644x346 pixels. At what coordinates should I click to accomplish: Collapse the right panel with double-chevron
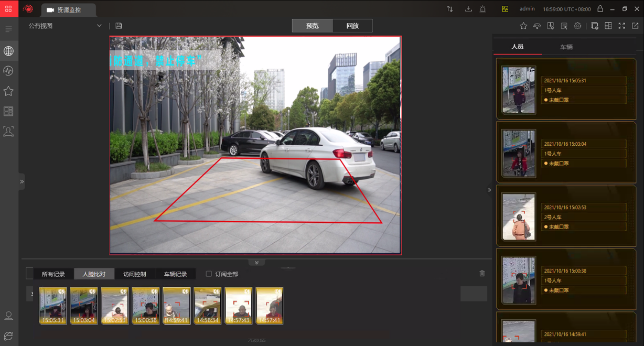489,190
